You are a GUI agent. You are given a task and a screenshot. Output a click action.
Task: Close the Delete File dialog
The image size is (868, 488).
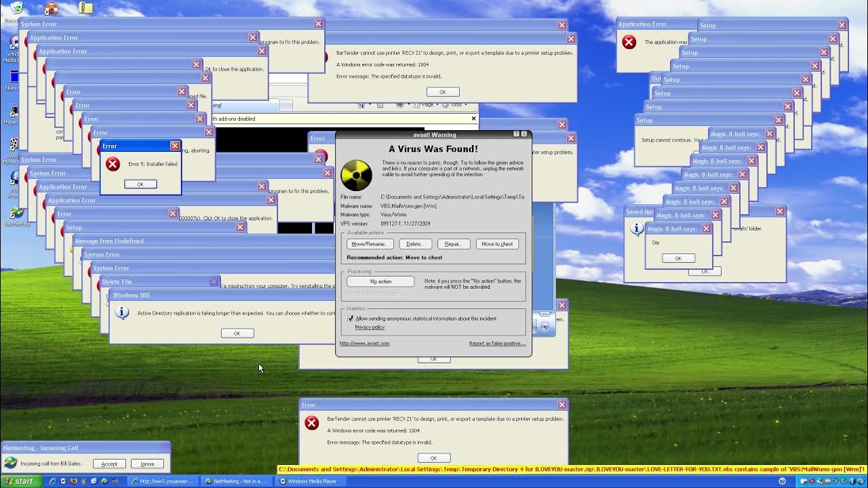pyautogui.click(x=214, y=281)
